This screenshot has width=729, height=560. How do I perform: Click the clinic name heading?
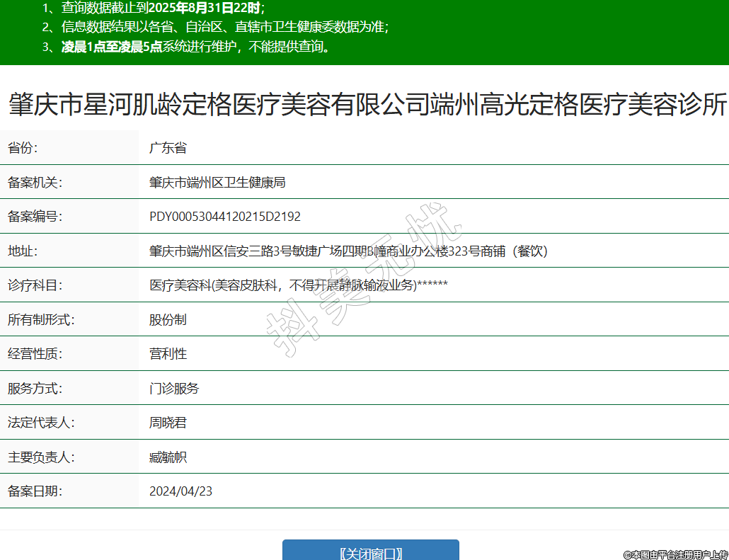[367, 105]
